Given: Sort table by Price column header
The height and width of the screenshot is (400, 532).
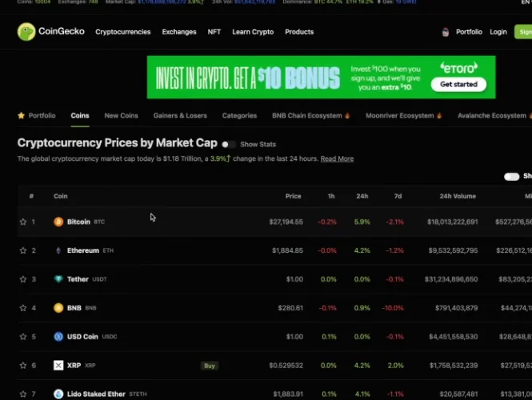Looking at the screenshot, I should click(x=293, y=196).
